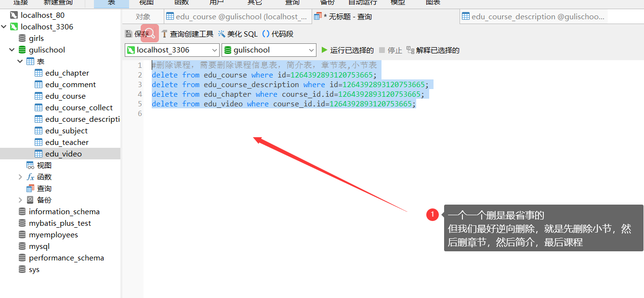Click the Stop (停止) button
644x298 pixels.
(x=390, y=50)
